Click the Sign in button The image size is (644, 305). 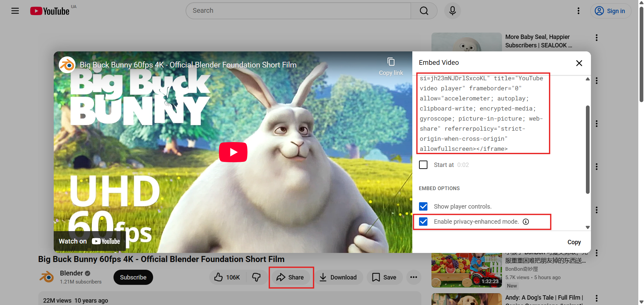[610, 11]
